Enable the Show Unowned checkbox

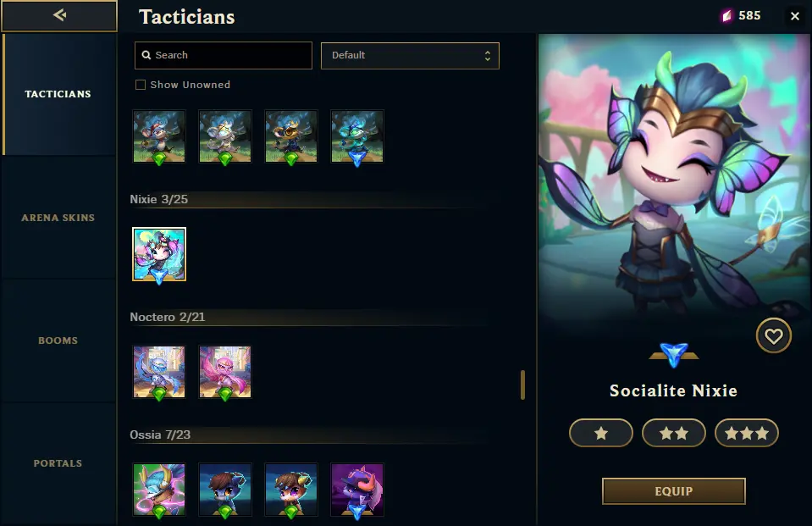(x=141, y=85)
